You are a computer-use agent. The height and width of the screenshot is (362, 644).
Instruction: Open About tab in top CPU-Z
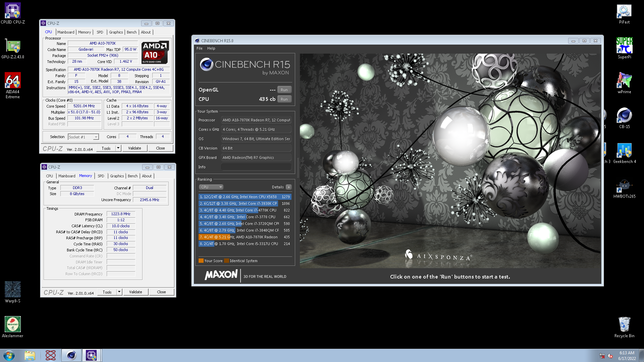pos(146,32)
